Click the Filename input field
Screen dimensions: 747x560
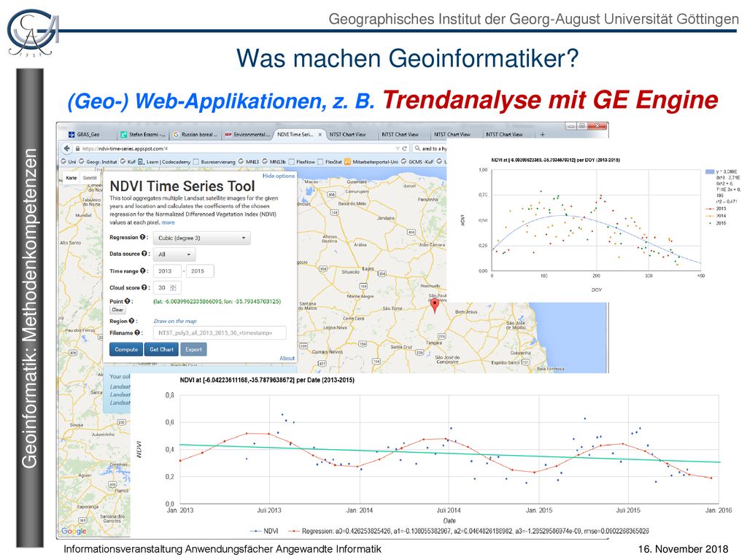click(x=220, y=332)
